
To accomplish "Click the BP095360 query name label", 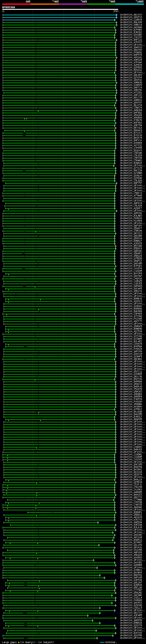I will tap(8, 7).
